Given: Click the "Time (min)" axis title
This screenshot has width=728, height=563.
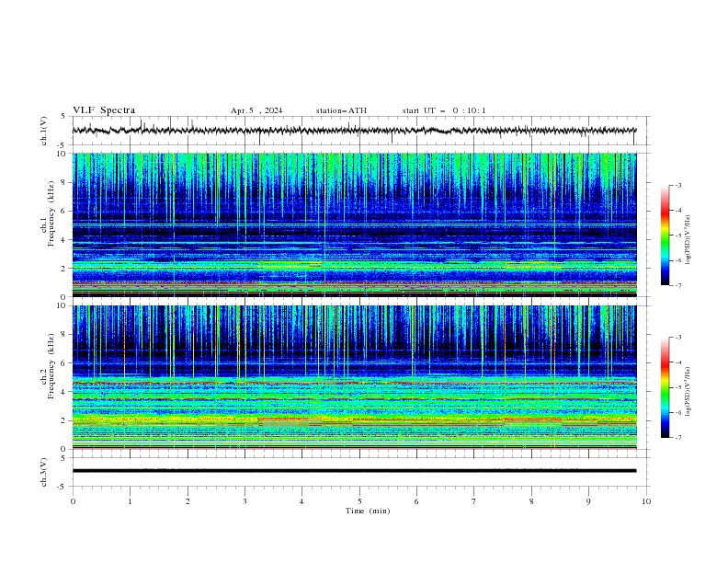Looking at the screenshot, I should coord(368,511).
